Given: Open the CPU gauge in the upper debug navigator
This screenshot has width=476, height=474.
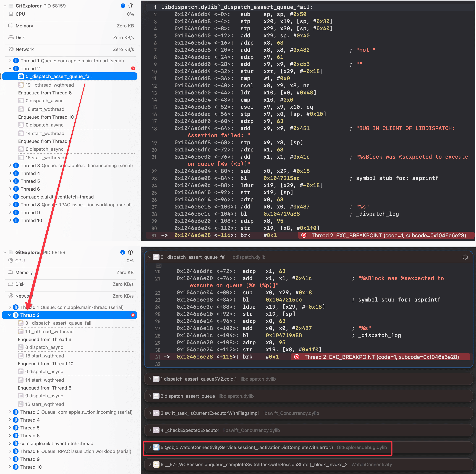Looking at the screenshot, I should pos(71,14).
